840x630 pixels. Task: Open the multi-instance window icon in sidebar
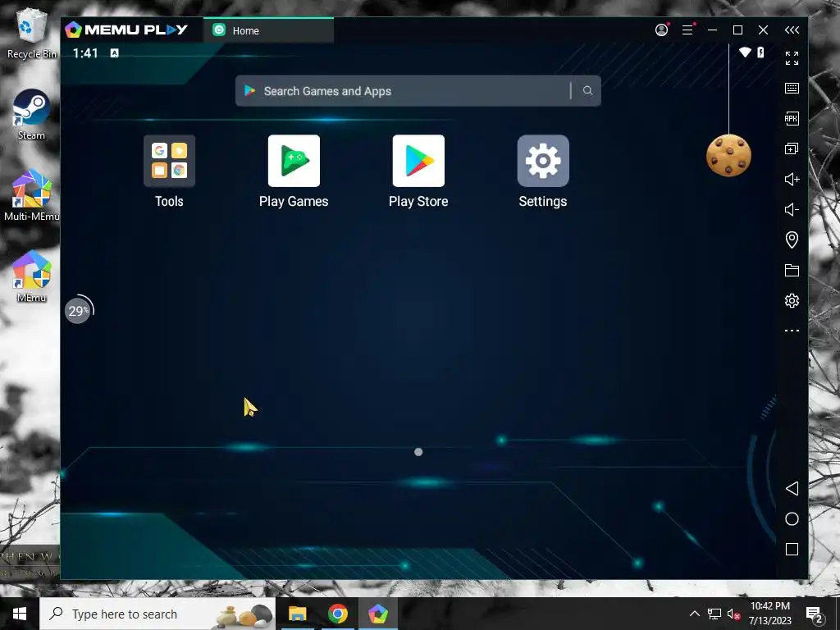pos(792,149)
